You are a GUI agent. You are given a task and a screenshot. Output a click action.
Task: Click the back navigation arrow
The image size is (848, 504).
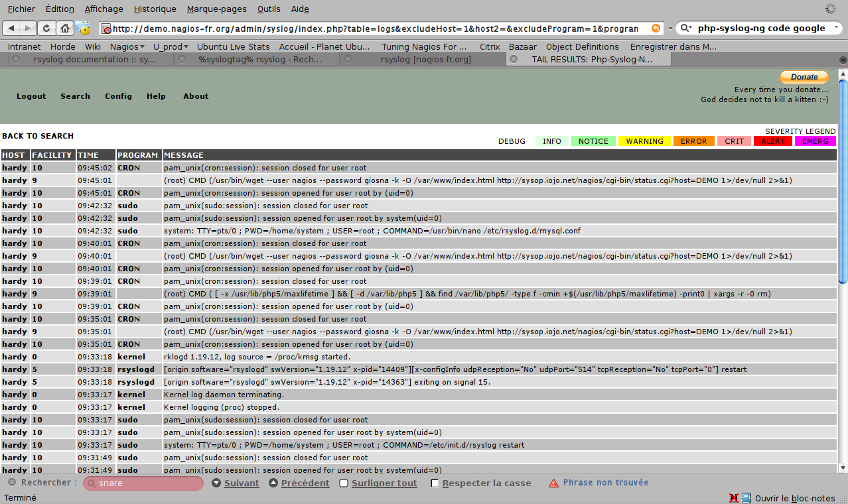(x=12, y=28)
